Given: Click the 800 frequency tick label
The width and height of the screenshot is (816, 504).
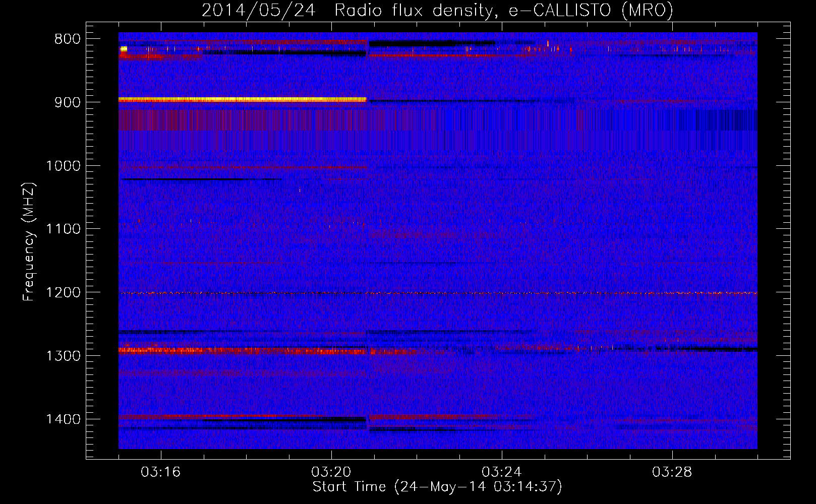Looking at the screenshot, I should 68,39.
